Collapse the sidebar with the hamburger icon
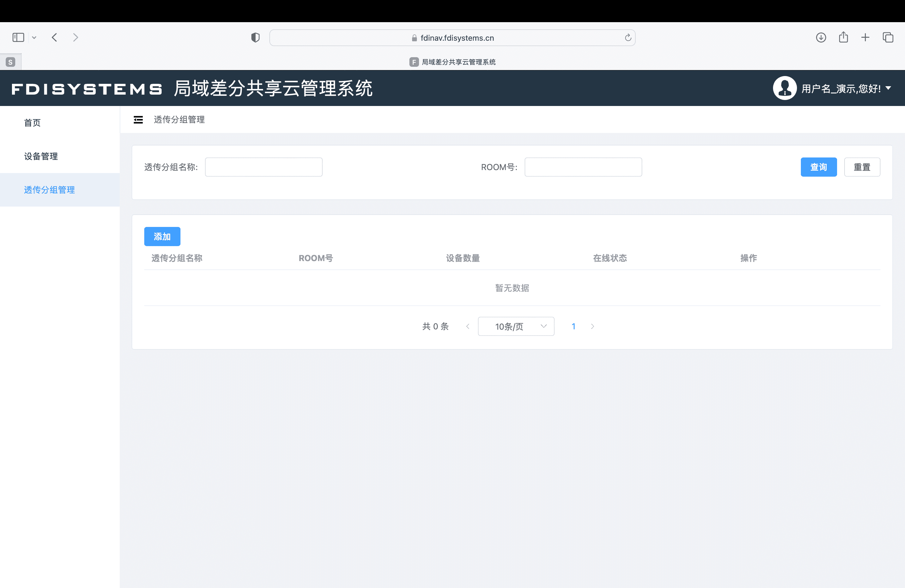 click(x=138, y=120)
